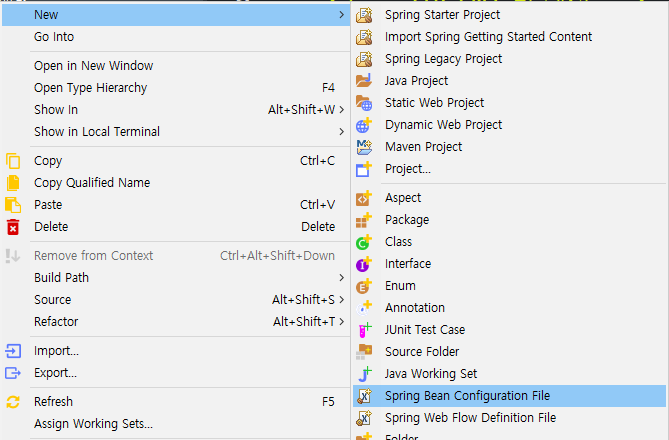Click the Paste clipboard icon

(x=13, y=205)
